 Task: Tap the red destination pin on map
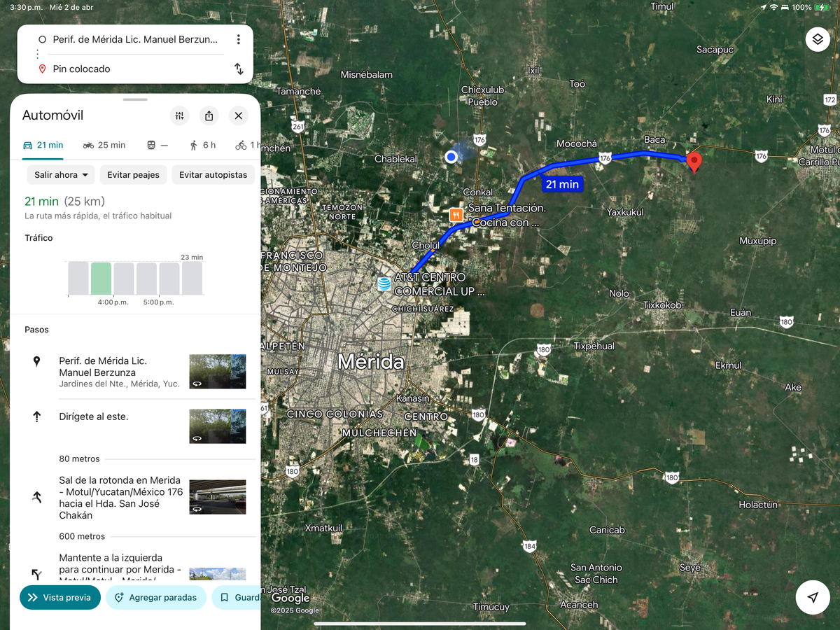click(x=694, y=162)
